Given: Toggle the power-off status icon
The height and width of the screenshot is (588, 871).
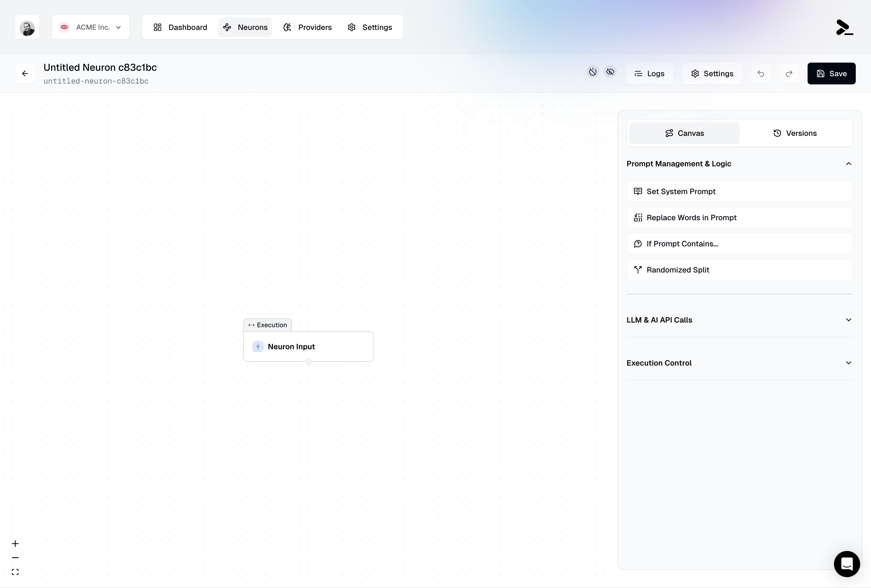Looking at the screenshot, I should (593, 72).
